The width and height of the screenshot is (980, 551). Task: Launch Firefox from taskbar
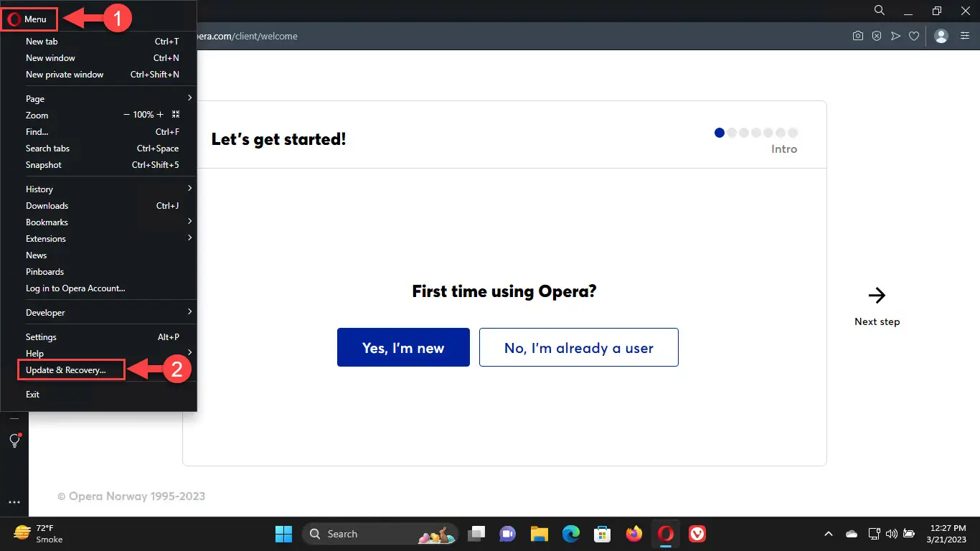pos(633,534)
